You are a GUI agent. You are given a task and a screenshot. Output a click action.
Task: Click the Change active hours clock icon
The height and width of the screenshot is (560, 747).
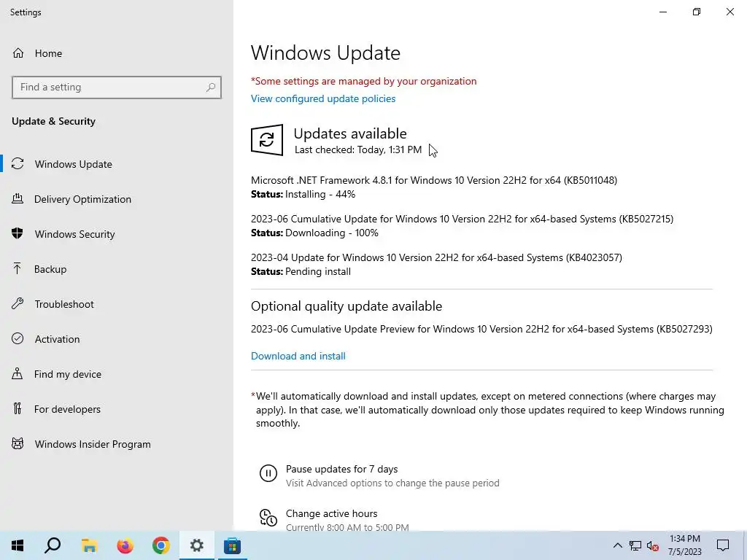268,518
